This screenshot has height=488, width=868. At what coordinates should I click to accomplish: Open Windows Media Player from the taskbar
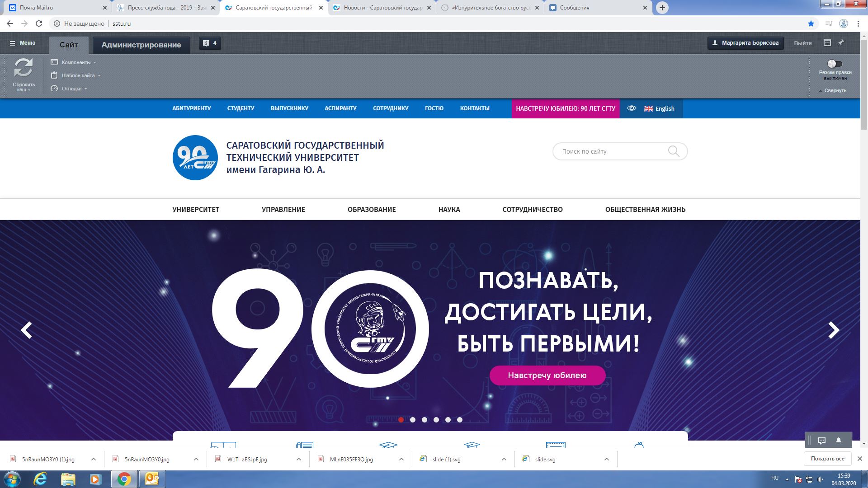95,479
